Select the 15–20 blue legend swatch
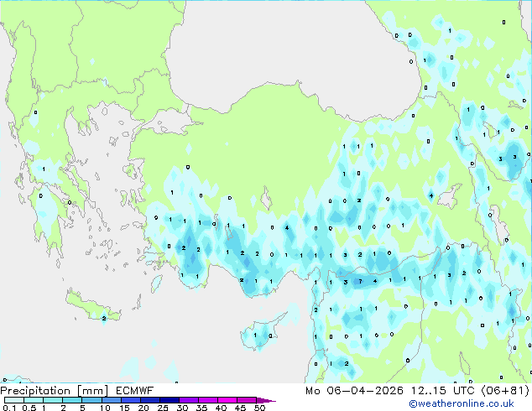The image size is (532, 411). point(131,400)
